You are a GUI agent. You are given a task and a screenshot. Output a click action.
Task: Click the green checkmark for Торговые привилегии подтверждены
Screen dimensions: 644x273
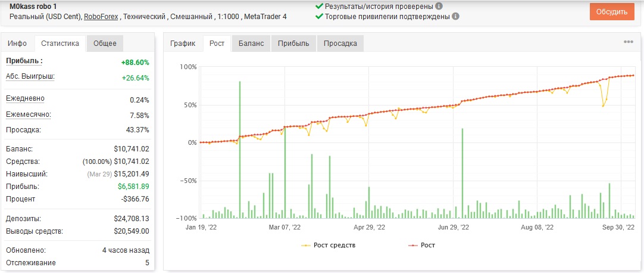click(x=318, y=17)
